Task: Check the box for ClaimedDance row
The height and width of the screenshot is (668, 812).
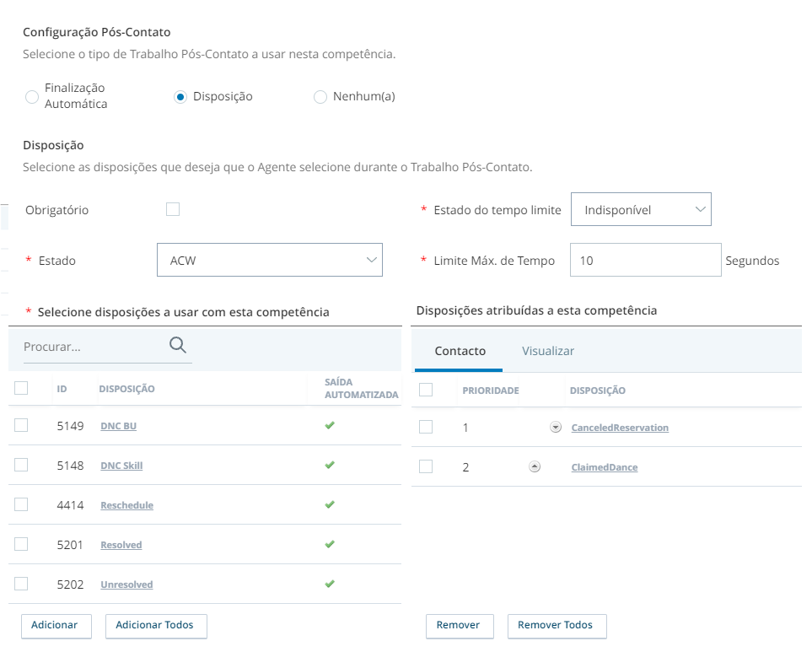Action: click(x=426, y=466)
